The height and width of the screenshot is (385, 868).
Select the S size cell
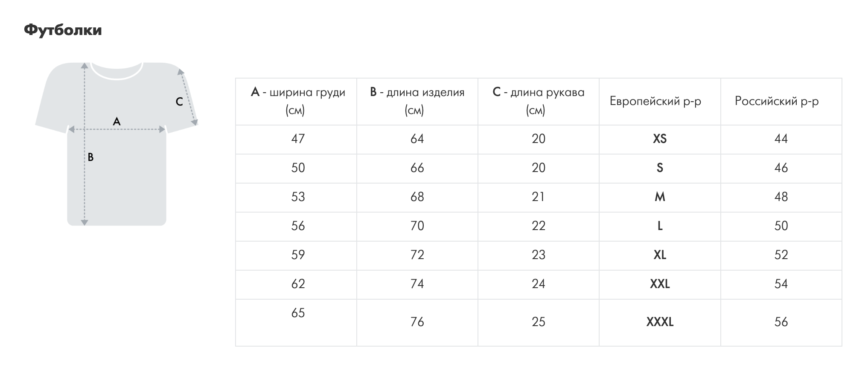(659, 168)
